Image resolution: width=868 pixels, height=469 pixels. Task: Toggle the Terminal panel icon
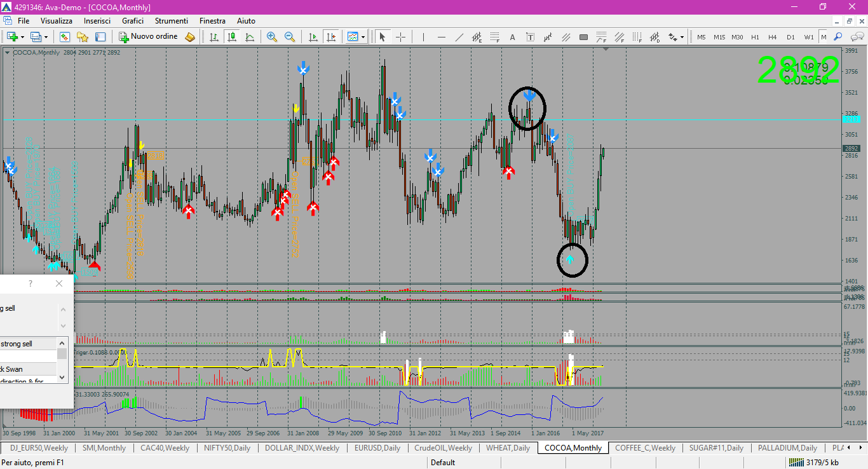(100, 37)
